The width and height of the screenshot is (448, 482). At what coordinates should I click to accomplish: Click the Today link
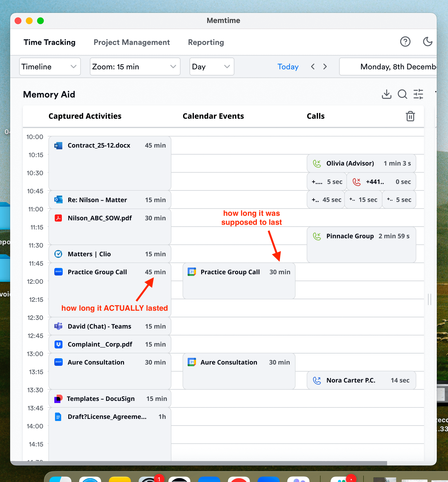[x=288, y=67]
